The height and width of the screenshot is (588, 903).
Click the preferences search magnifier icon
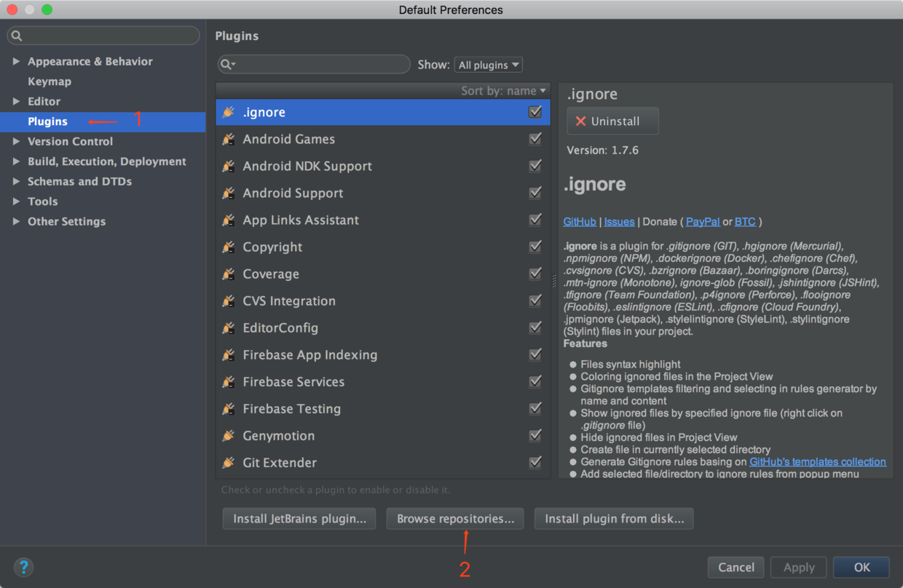point(17,36)
